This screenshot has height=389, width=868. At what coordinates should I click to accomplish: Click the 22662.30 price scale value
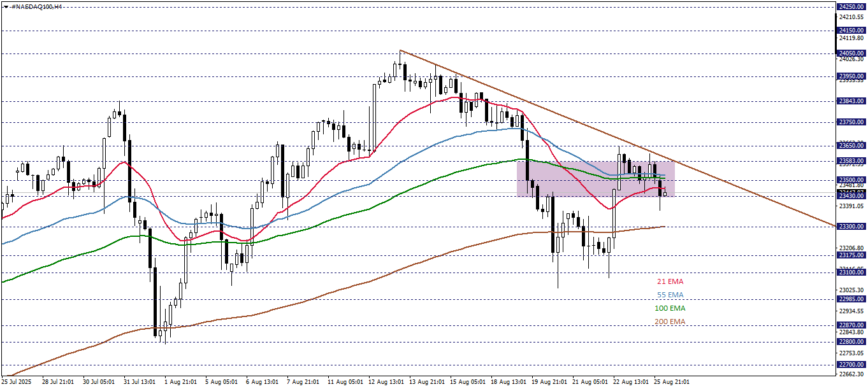(x=852, y=374)
